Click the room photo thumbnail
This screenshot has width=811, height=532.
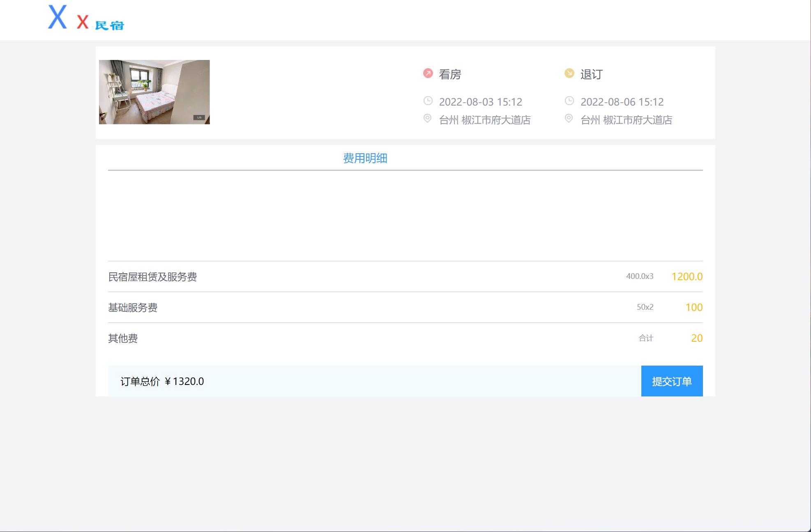(154, 91)
